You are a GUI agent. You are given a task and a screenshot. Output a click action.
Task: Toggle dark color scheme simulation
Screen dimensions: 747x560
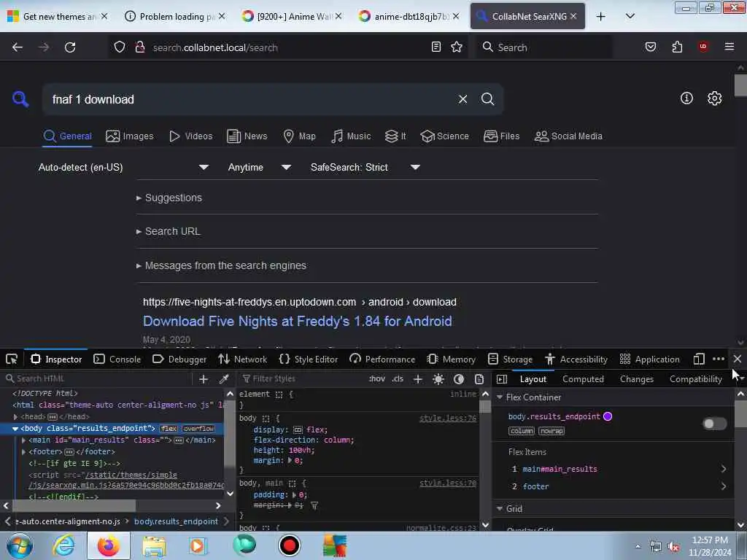coord(459,379)
